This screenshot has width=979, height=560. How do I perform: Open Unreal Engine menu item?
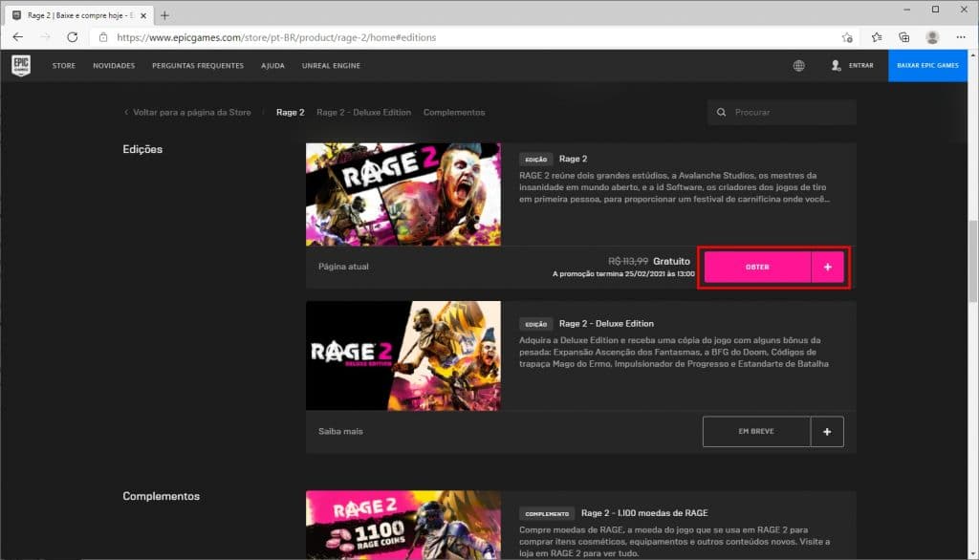(x=331, y=66)
